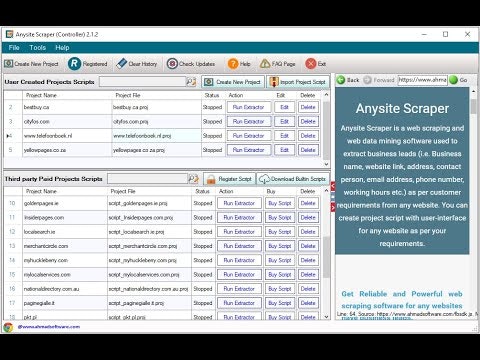Image resolution: width=480 pixels, height=360 pixels.
Task: Edit the bestbuy.ca project
Action: [284, 107]
